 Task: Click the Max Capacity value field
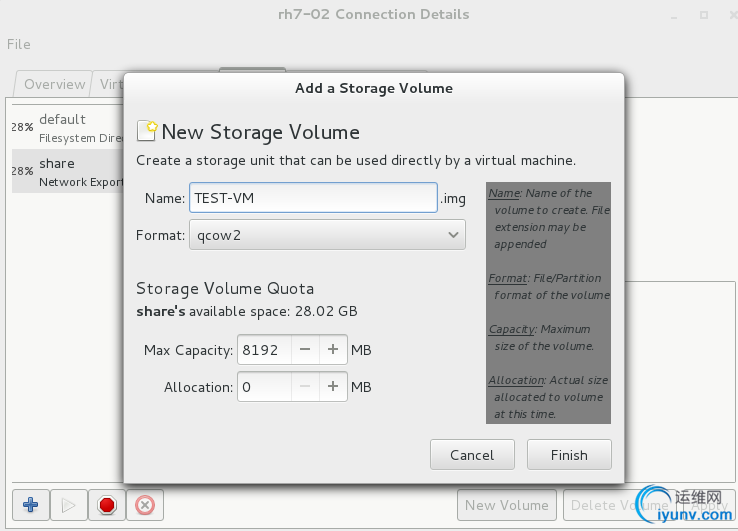[265, 349]
